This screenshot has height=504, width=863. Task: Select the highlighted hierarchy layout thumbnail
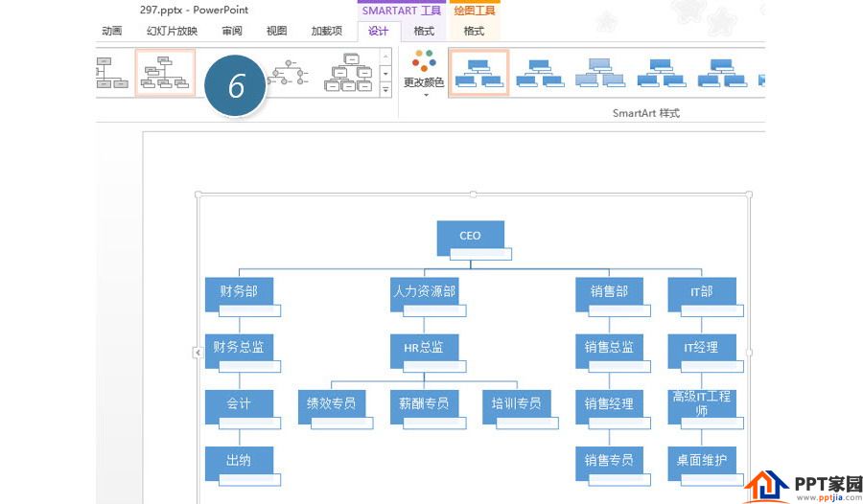[x=165, y=73]
